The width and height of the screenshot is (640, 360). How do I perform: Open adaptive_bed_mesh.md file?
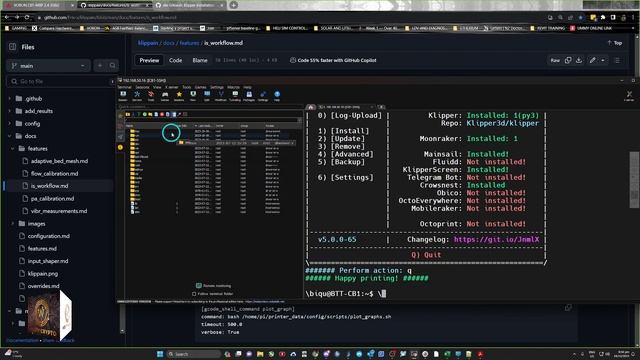click(59, 161)
